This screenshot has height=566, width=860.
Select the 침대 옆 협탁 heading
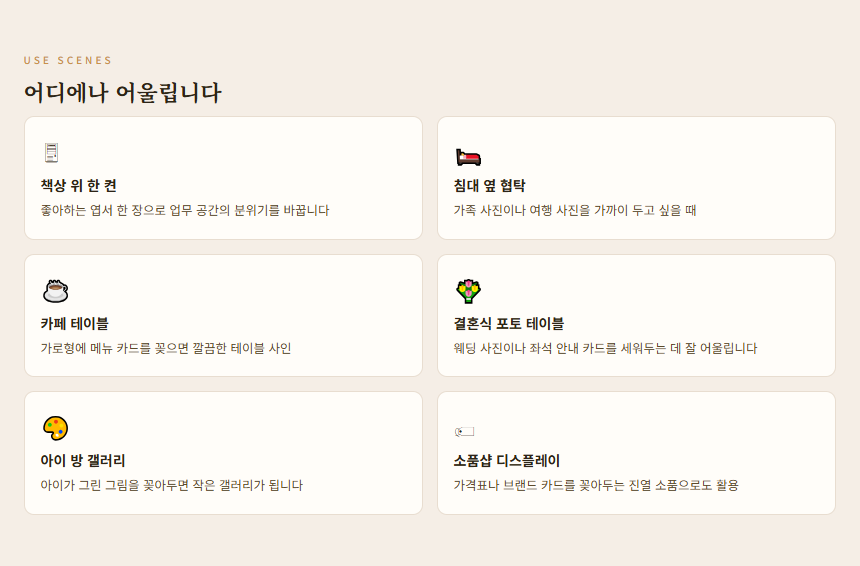tap(489, 186)
